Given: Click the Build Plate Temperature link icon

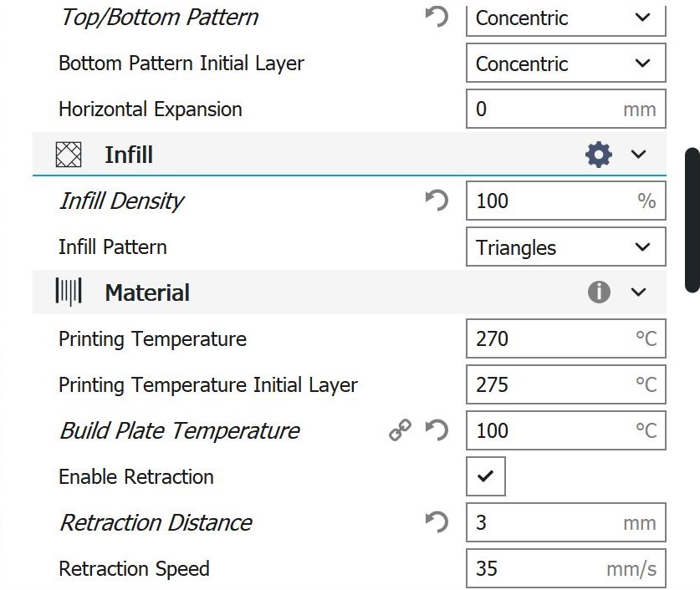Looking at the screenshot, I should point(401,430).
